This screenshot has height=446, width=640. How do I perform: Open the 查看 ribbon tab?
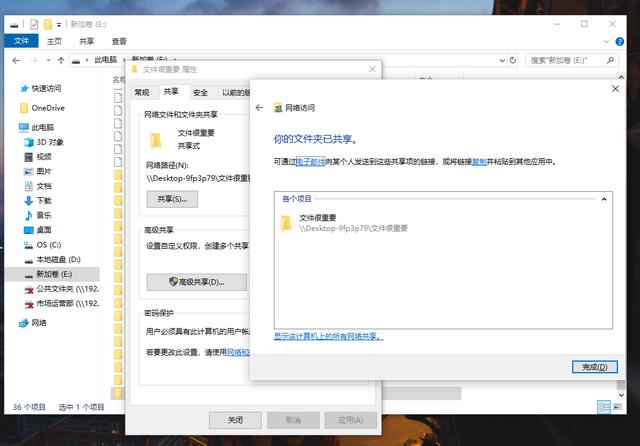pyautogui.click(x=119, y=41)
